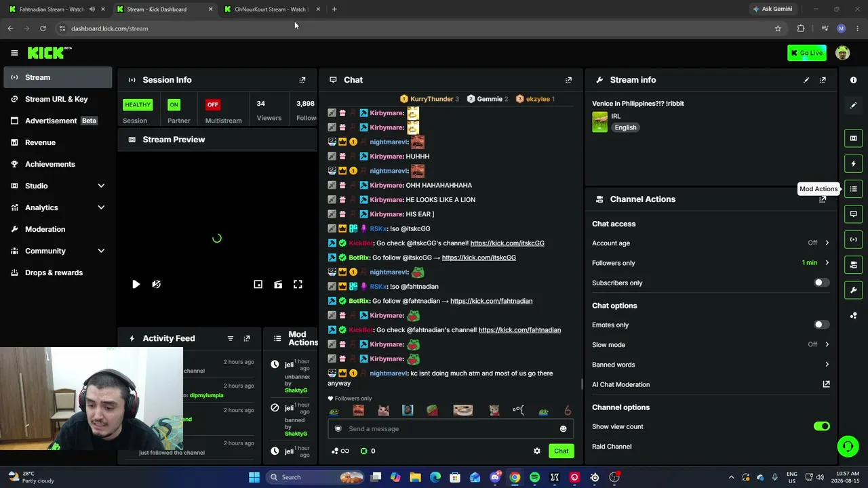Image resolution: width=868 pixels, height=488 pixels.
Task: Click the Kick logo
Action: (50, 53)
